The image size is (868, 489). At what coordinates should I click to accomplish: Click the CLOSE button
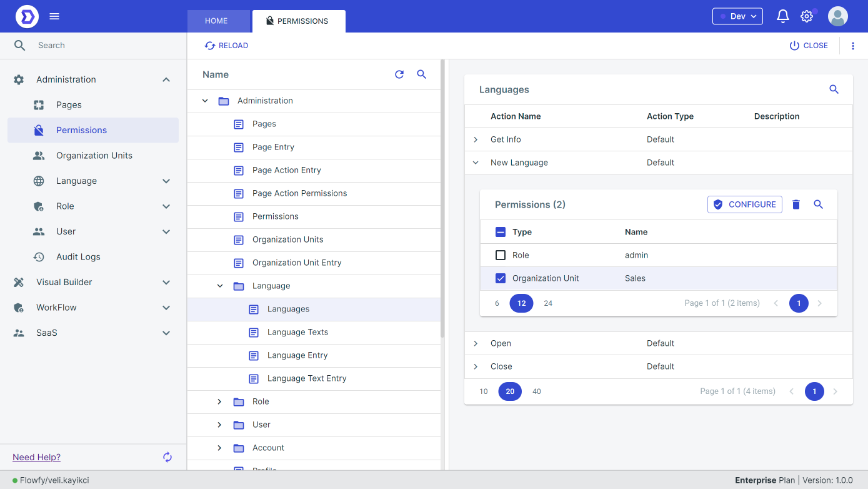[x=809, y=46]
